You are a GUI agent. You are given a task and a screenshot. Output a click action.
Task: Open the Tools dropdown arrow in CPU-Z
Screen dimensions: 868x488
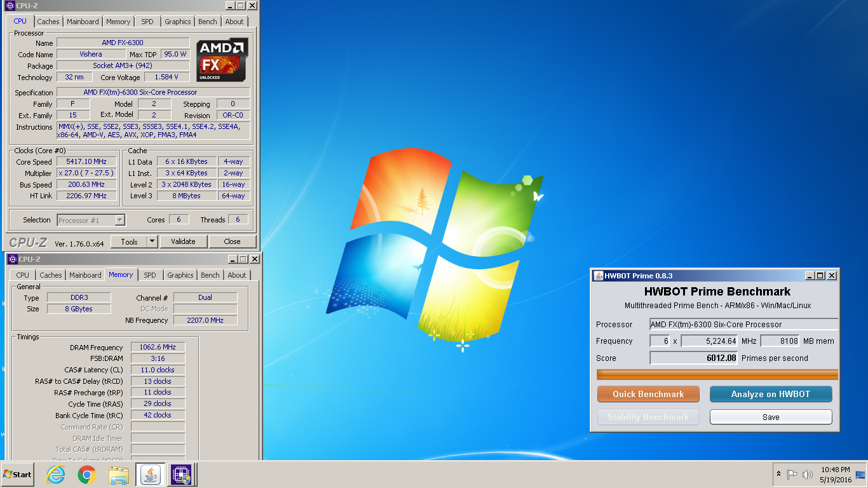(x=153, y=241)
